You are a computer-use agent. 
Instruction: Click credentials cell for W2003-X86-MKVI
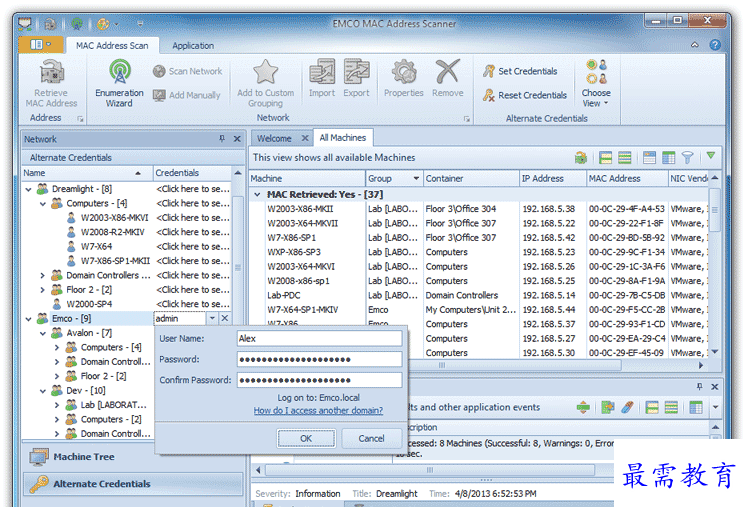click(x=193, y=218)
